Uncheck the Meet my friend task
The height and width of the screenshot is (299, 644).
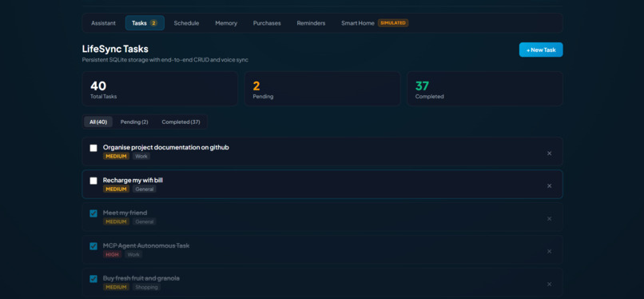pyautogui.click(x=93, y=213)
